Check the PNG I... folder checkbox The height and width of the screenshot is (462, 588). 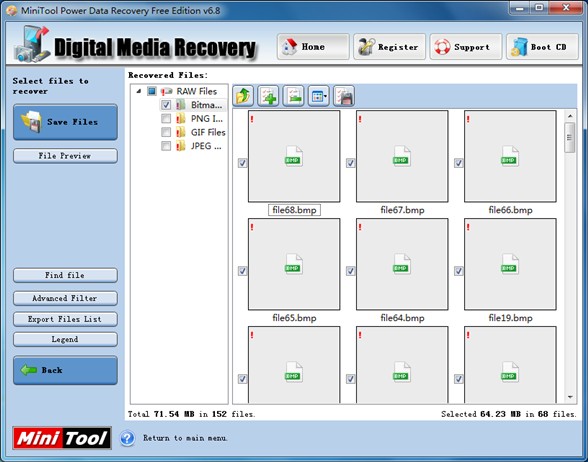coord(166,119)
